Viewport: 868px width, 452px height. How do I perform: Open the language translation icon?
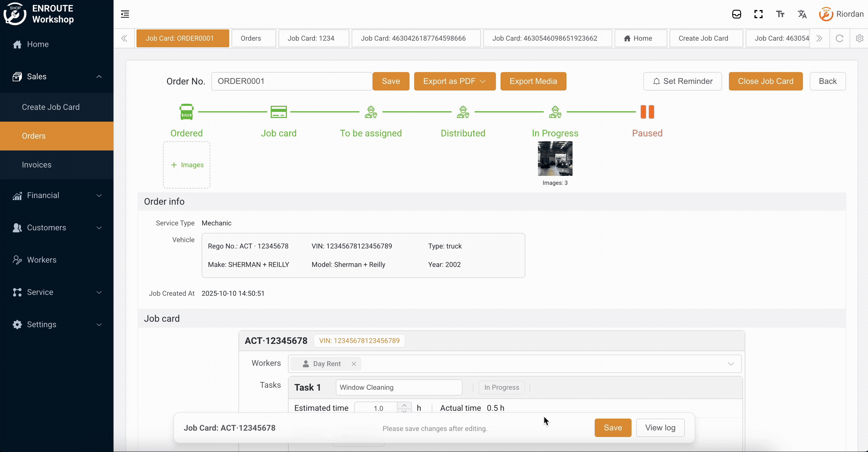tap(802, 14)
